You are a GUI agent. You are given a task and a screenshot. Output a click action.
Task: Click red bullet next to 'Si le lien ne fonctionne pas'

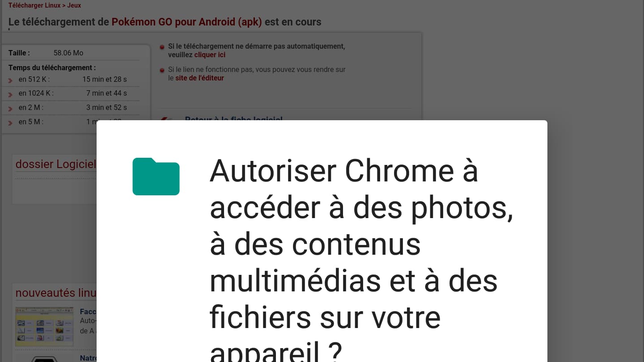click(162, 70)
